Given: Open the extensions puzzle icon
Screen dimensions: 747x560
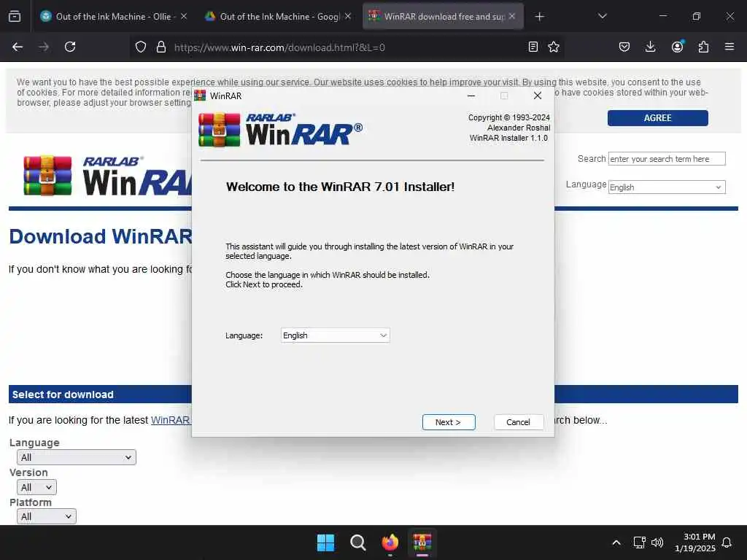Looking at the screenshot, I should [x=703, y=47].
